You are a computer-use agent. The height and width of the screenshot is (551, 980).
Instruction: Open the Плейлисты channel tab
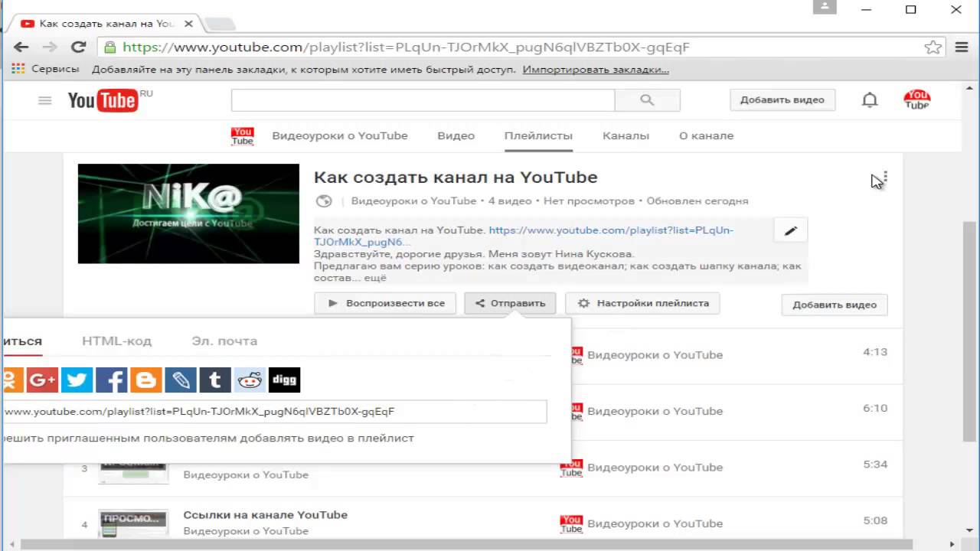(x=538, y=136)
